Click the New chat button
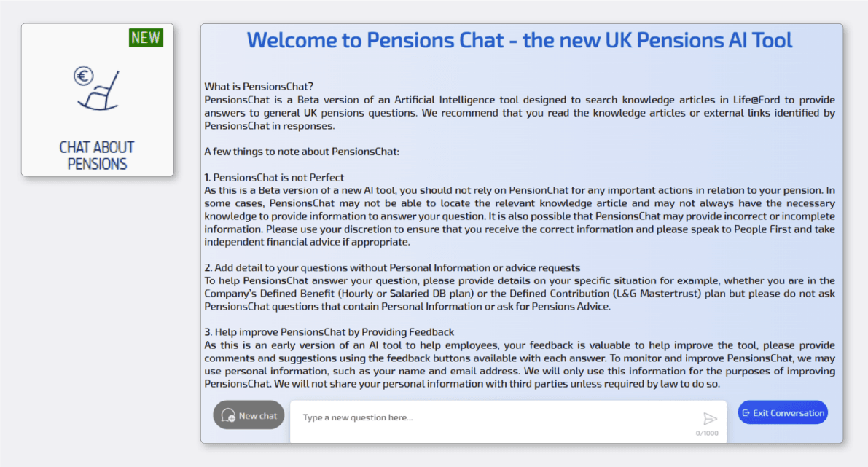 pos(249,415)
